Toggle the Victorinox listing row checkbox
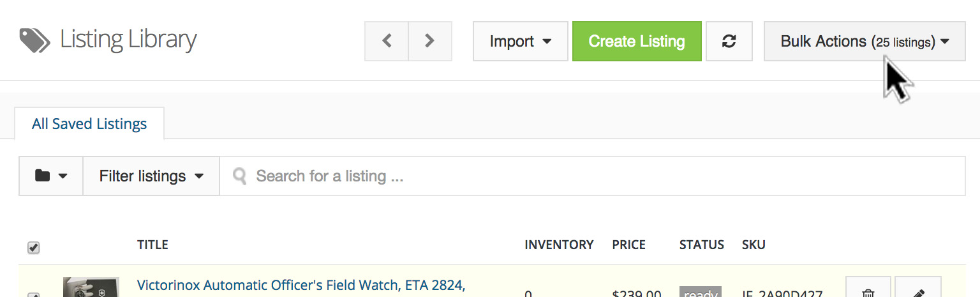The image size is (980, 297). (x=34, y=294)
